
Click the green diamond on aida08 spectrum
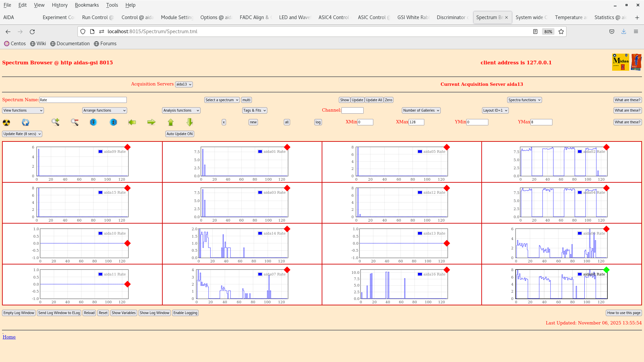606,269
